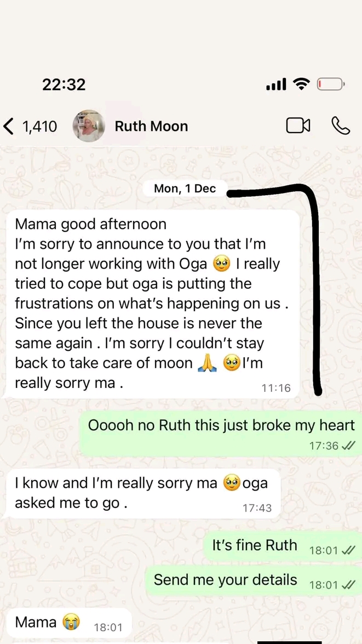Tap the Mon, 1 Dec date chip

[x=185, y=189]
